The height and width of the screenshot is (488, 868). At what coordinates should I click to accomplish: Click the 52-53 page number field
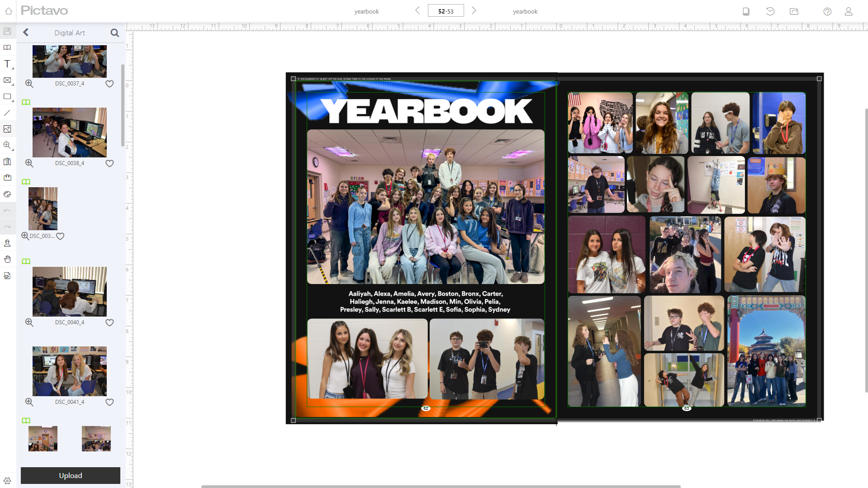pos(446,11)
